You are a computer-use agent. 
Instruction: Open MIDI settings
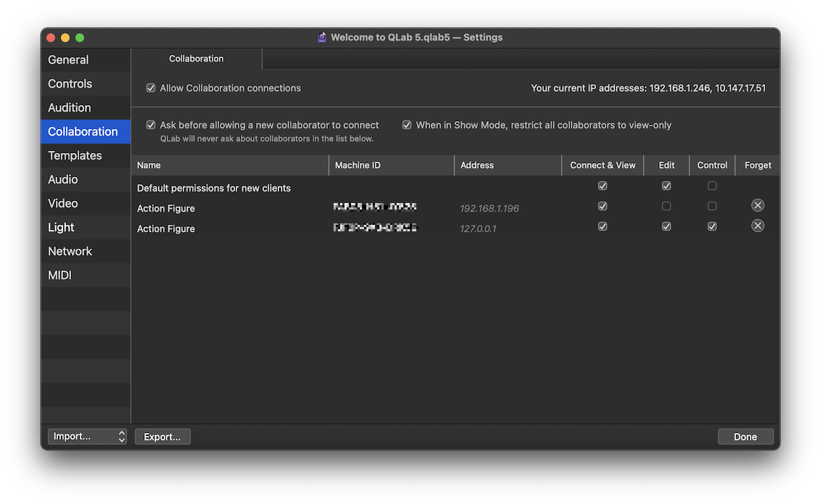coord(59,275)
